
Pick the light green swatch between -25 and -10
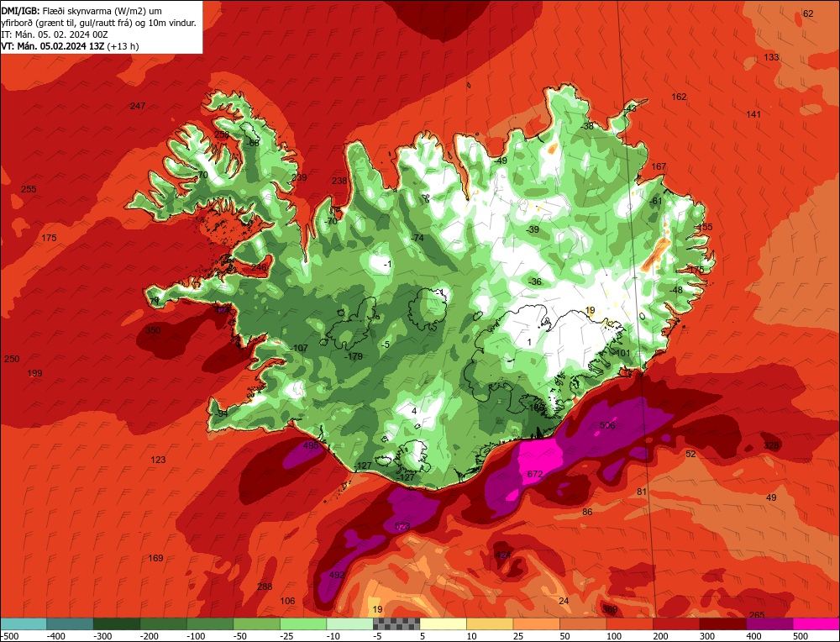303,624
